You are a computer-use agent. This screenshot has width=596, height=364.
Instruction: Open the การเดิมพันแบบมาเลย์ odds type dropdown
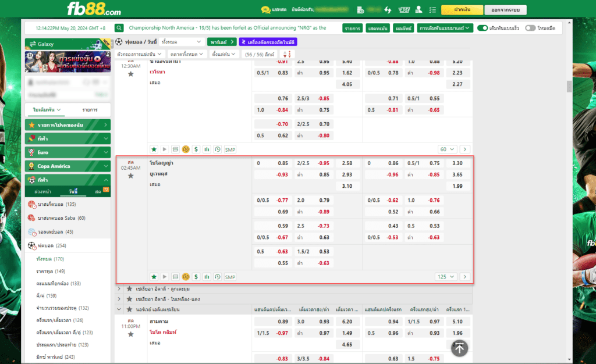445,28
